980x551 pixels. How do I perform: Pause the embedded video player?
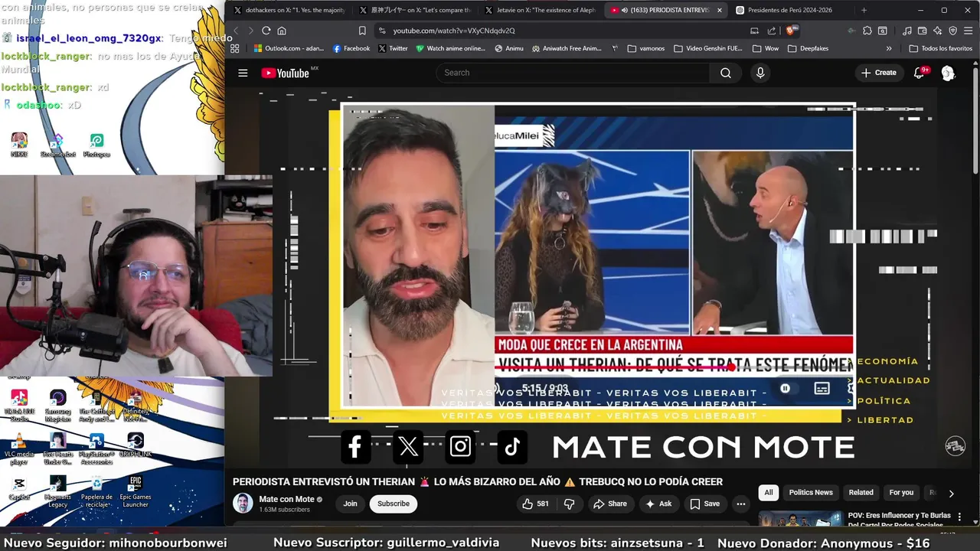click(785, 389)
